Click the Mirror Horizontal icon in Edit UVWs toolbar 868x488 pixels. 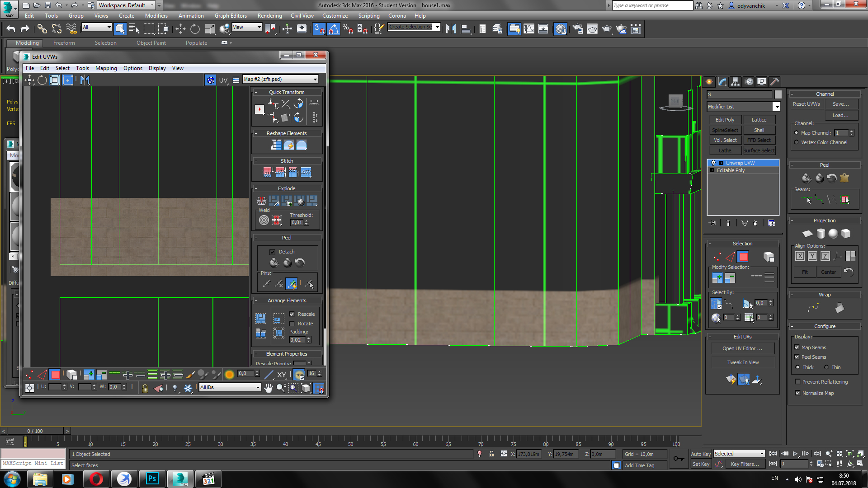click(85, 80)
